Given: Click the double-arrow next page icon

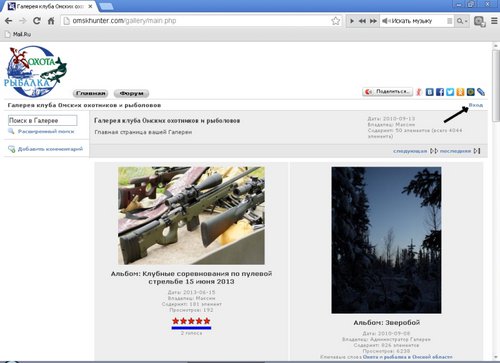Looking at the screenshot, I should [434, 151].
